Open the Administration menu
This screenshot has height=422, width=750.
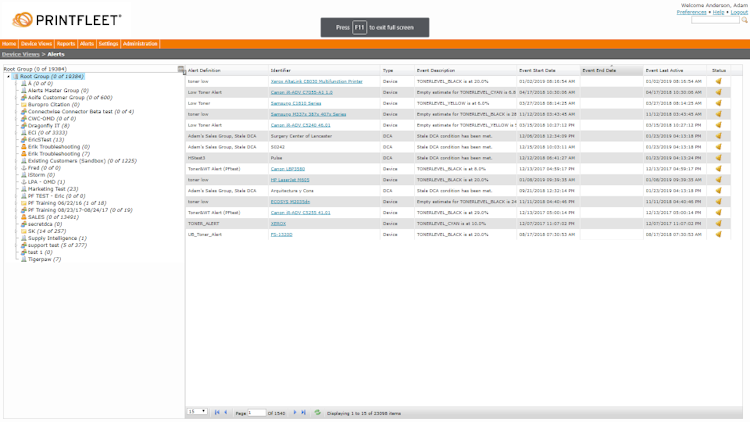click(140, 44)
